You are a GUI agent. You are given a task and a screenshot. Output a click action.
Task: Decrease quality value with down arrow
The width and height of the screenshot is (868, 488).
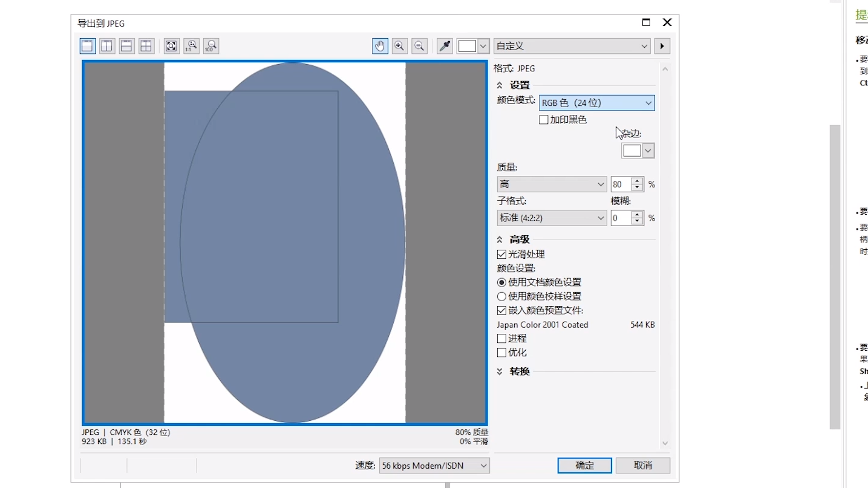tap(637, 187)
